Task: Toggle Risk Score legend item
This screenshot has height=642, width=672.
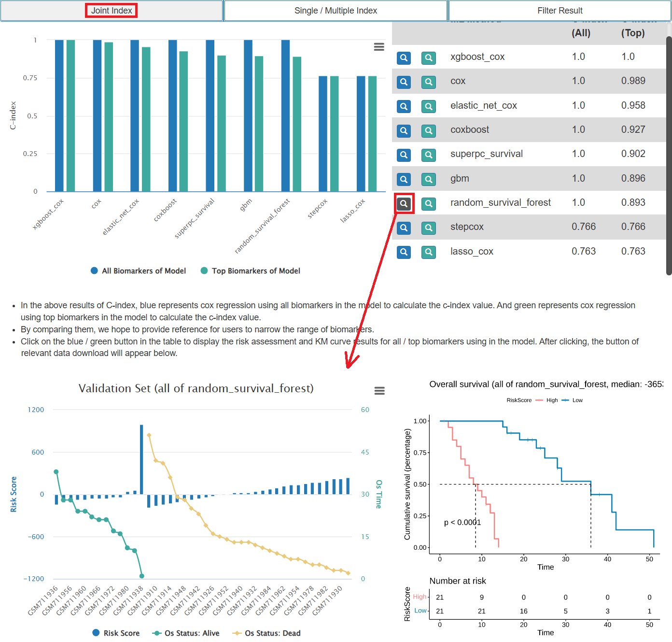Action: pos(116,633)
